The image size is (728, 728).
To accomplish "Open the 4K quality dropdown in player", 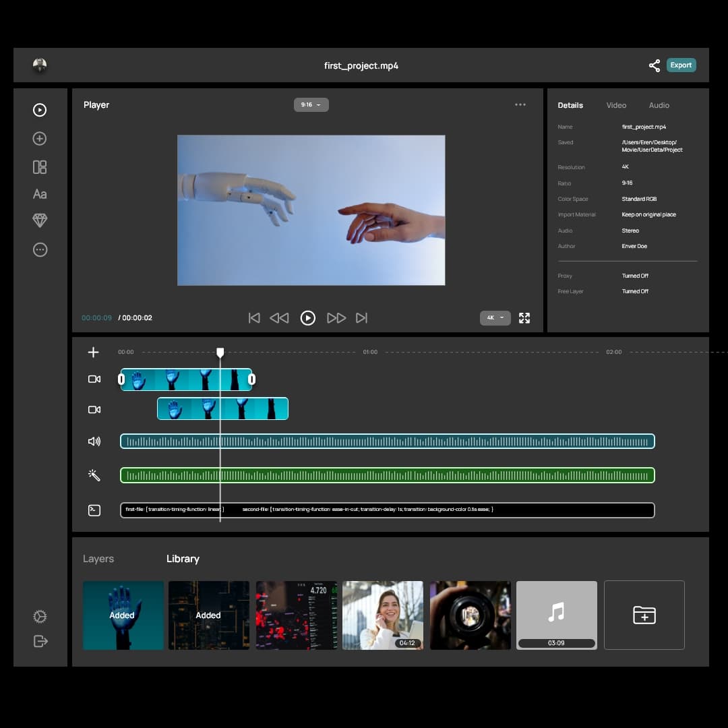I will pos(495,317).
